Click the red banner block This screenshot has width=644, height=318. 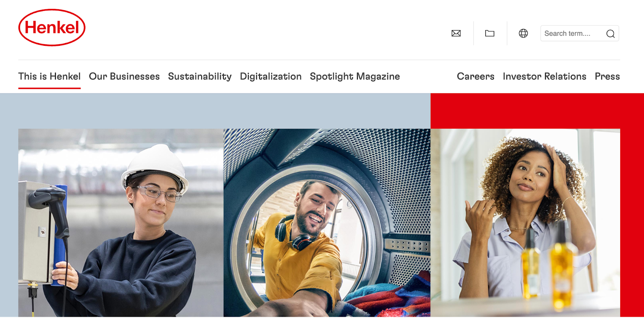click(x=537, y=111)
